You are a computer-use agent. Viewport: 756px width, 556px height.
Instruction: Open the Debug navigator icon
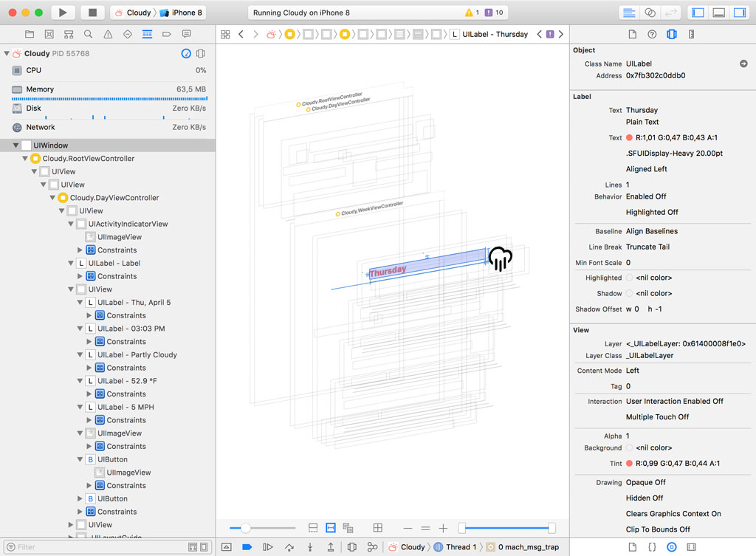point(148,34)
